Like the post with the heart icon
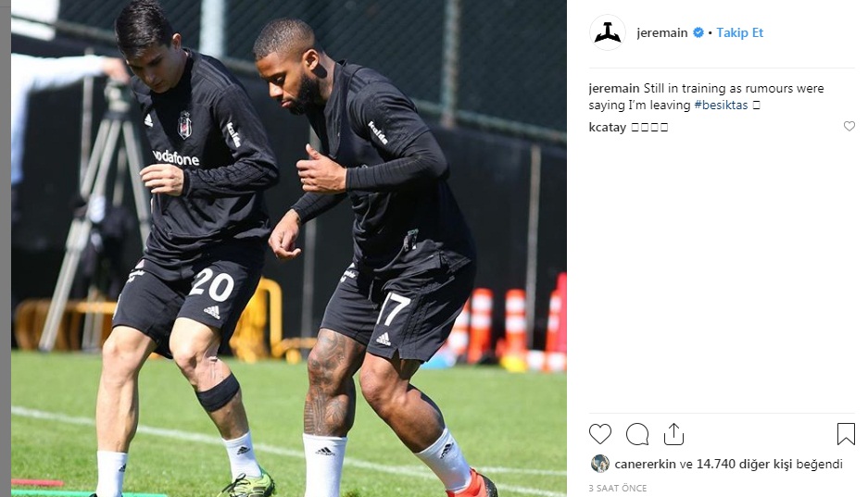The height and width of the screenshot is (497, 868). [600, 434]
